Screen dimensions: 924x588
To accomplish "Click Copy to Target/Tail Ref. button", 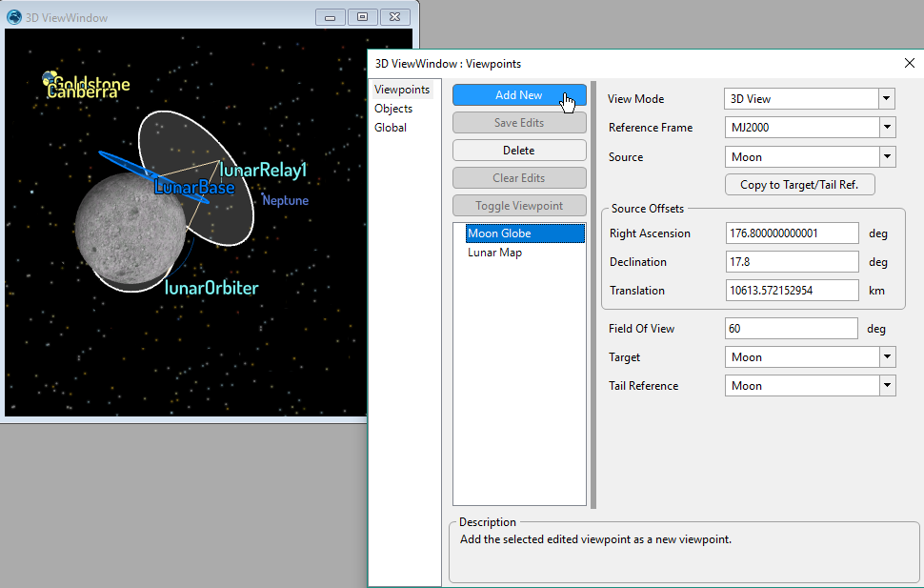I will tap(799, 185).
